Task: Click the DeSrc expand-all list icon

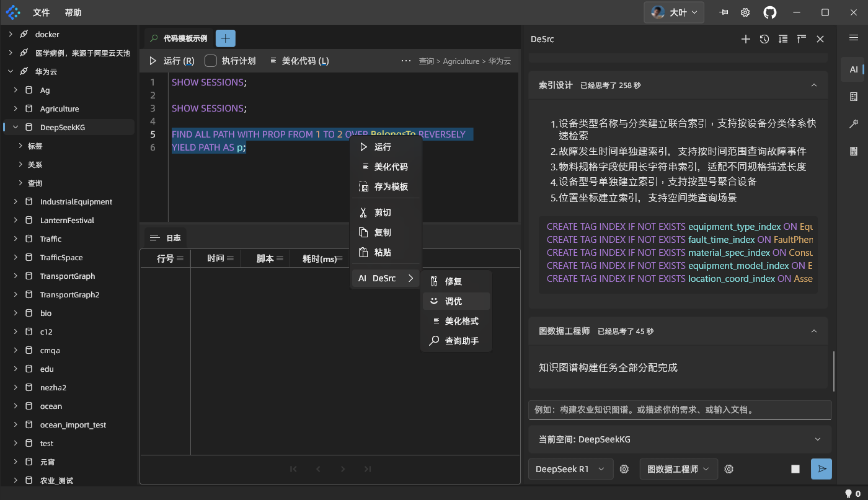Action: (783, 39)
